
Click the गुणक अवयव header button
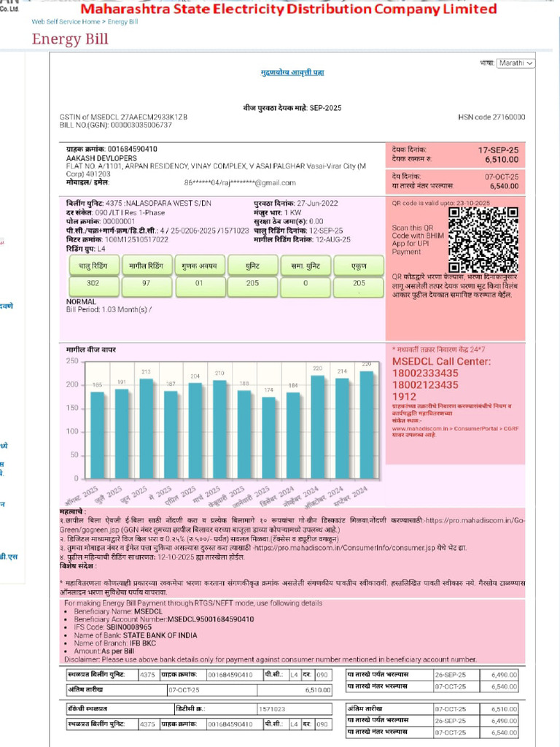199,266
